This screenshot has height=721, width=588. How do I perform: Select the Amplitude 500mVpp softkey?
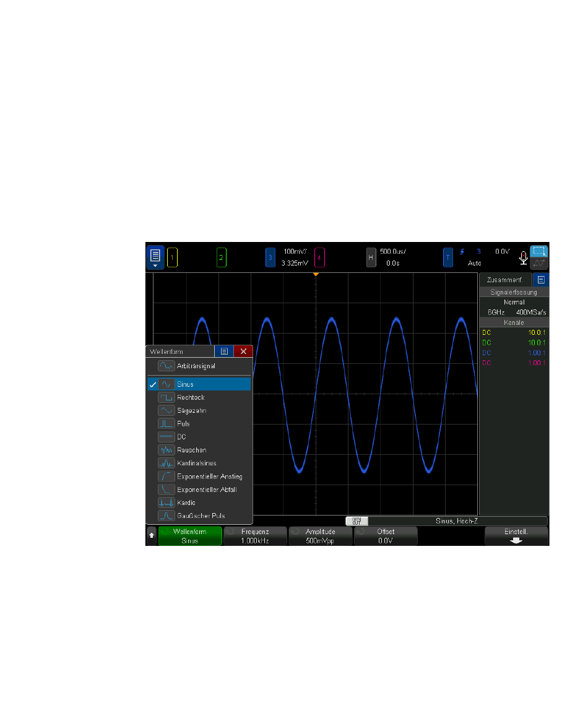321,536
